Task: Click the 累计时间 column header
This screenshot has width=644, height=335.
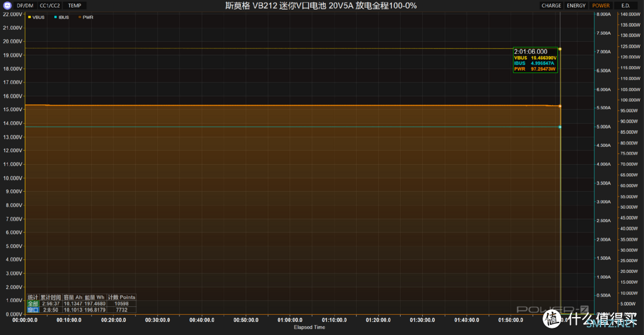Action: (51, 297)
